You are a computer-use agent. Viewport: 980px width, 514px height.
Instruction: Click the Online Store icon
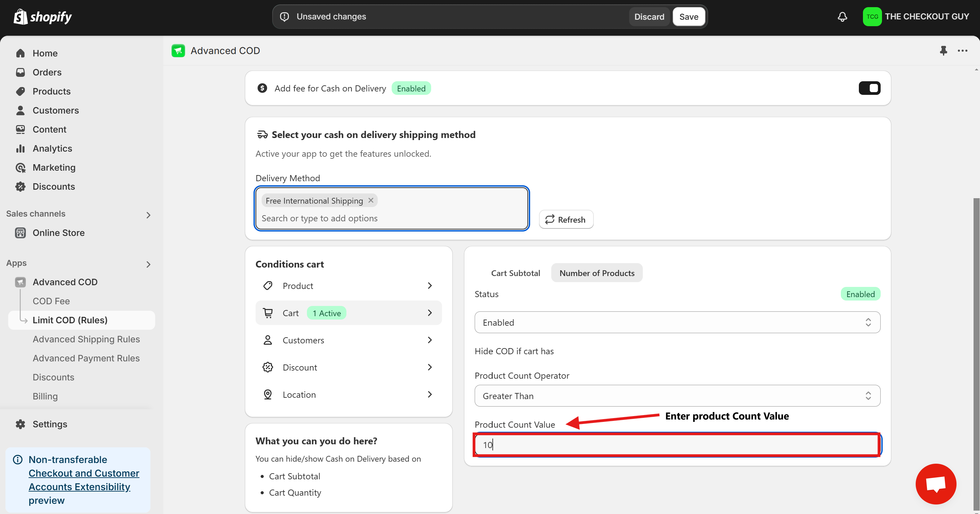tap(20, 233)
